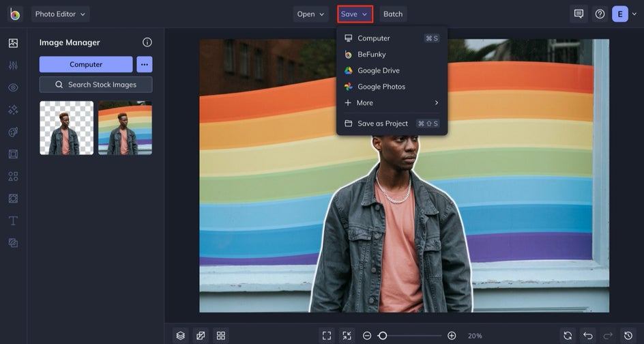Open the Touch Up eye icon
The width and height of the screenshot is (644, 344).
(x=13, y=87)
